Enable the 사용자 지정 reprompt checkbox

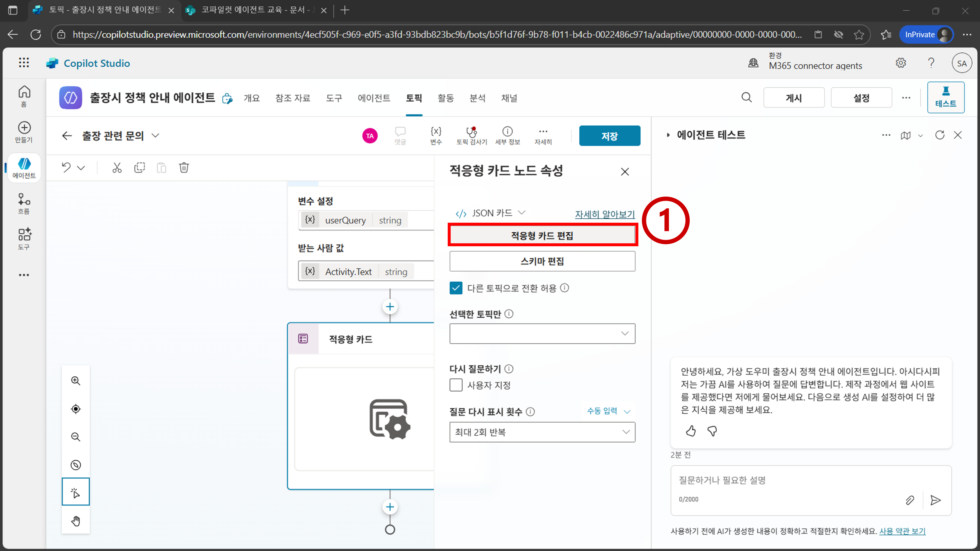[x=456, y=385]
